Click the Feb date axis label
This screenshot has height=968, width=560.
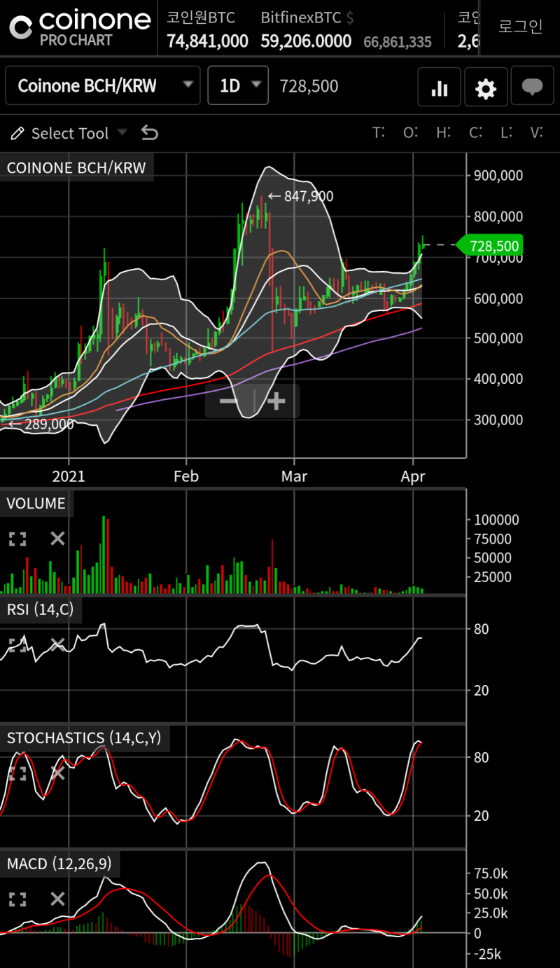click(186, 476)
